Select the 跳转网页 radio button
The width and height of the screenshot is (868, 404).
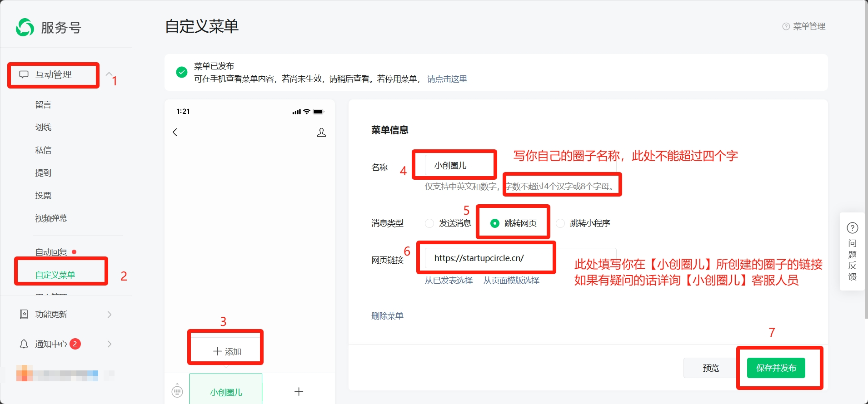pos(495,223)
